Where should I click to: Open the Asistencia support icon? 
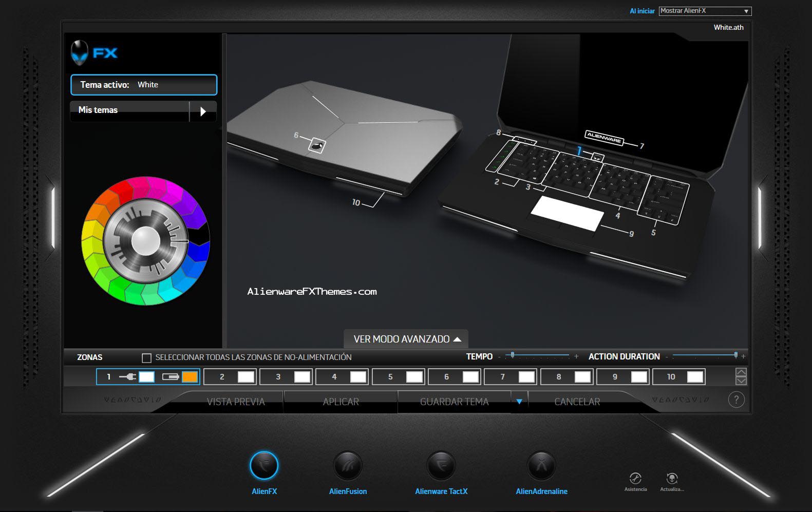tap(635, 479)
